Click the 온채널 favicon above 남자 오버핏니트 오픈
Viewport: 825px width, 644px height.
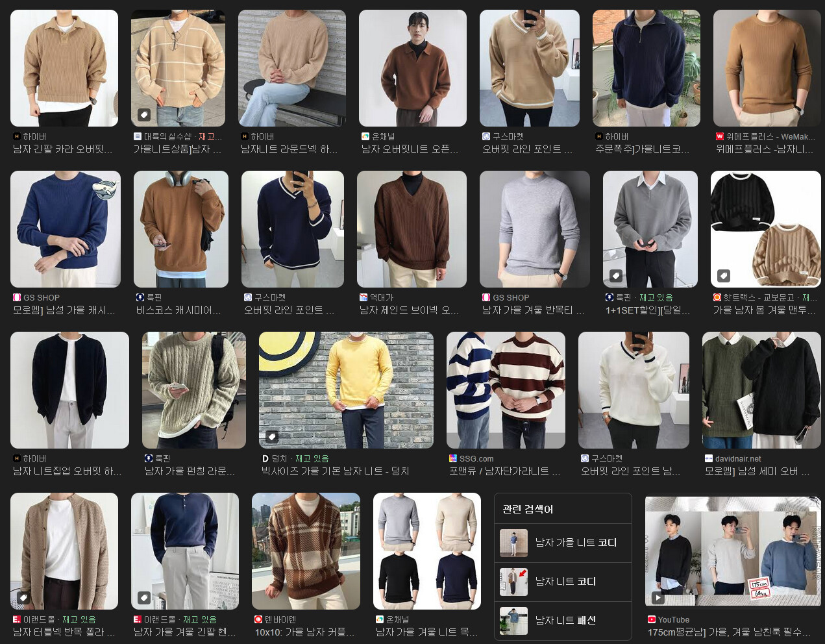pos(365,136)
